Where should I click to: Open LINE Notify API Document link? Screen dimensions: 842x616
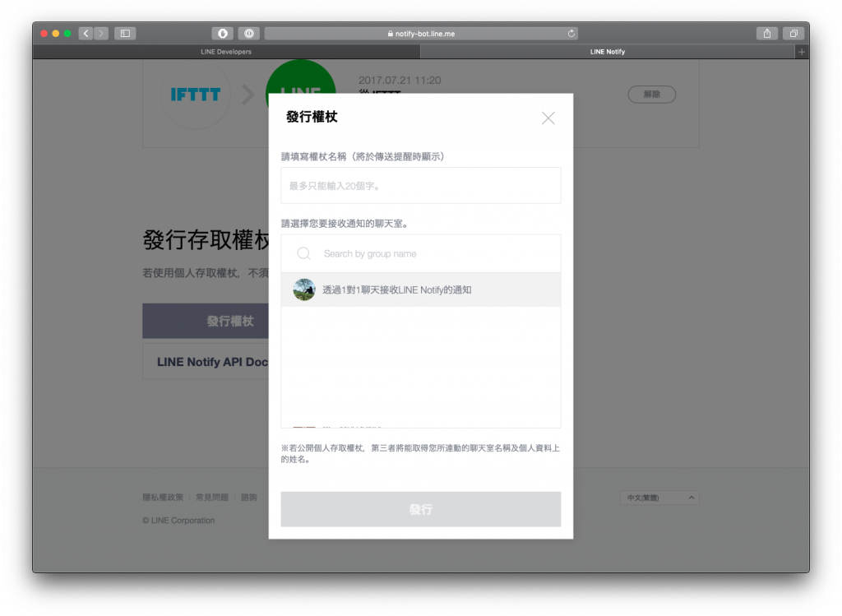pyautogui.click(x=206, y=362)
